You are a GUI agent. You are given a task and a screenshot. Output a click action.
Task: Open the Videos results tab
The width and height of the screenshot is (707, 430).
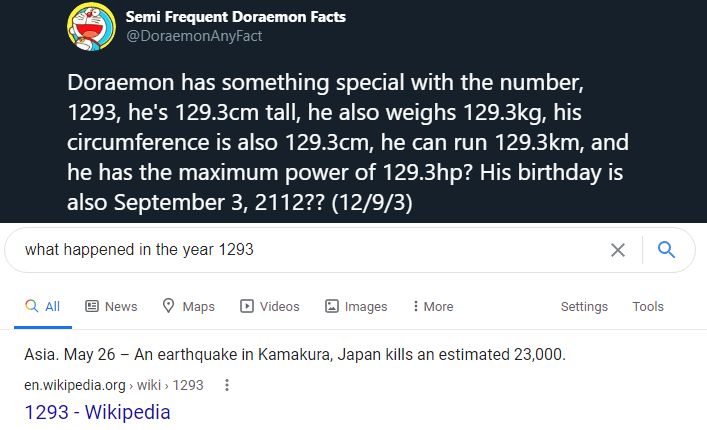click(x=270, y=307)
